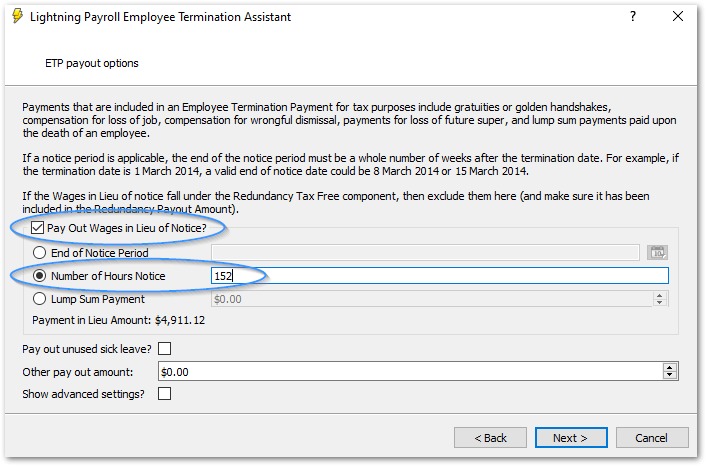Tick Pay out unused sick leave checkbox
The image size is (706, 466).
pos(164,348)
